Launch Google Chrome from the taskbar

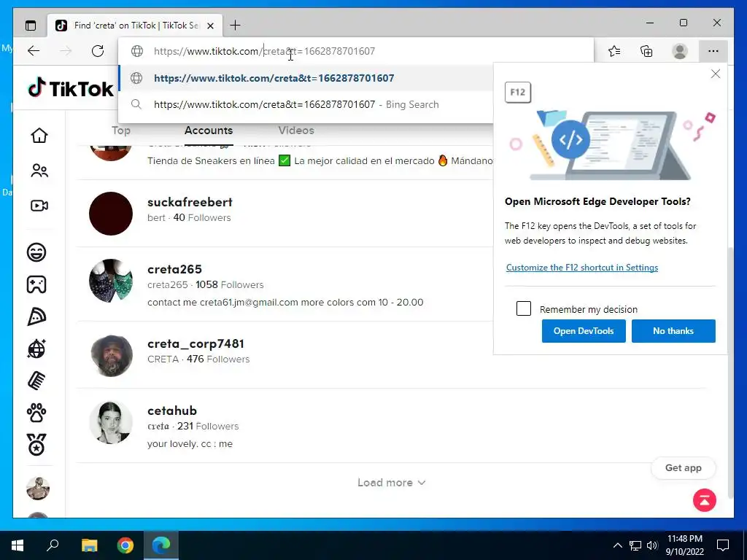click(125, 545)
